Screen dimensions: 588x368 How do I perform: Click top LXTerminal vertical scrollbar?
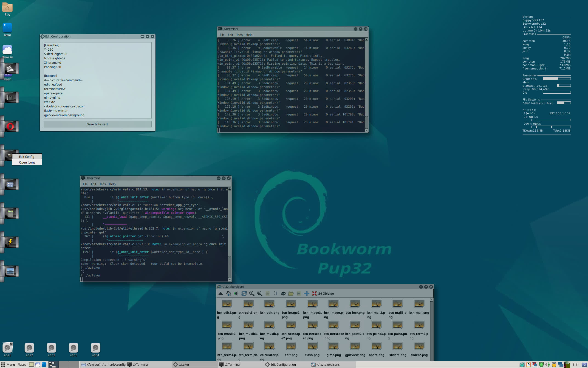(366, 85)
